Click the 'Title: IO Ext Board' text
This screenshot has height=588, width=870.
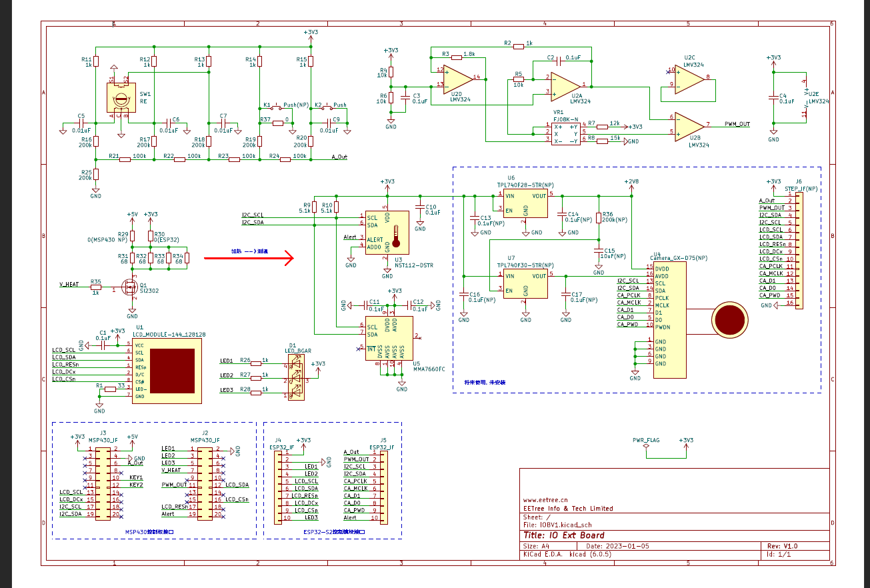564,535
